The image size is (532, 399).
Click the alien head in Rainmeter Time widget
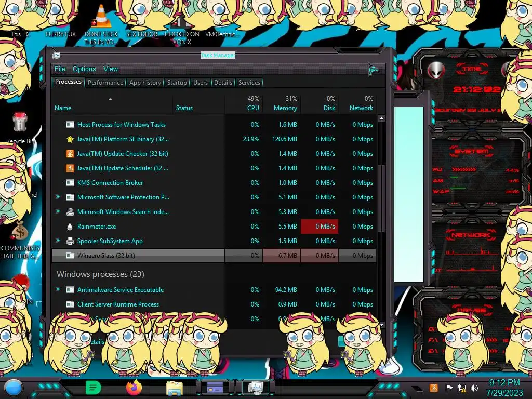436,70
